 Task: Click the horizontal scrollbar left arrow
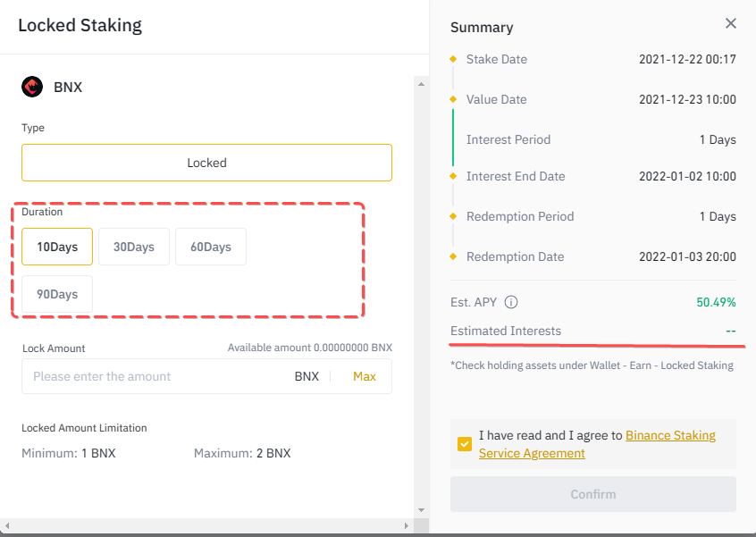pos(7,525)
